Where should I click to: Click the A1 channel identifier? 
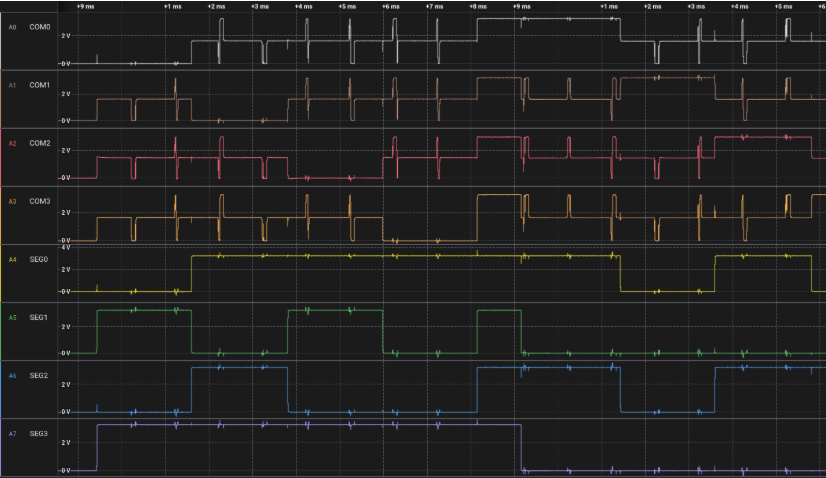13,85
